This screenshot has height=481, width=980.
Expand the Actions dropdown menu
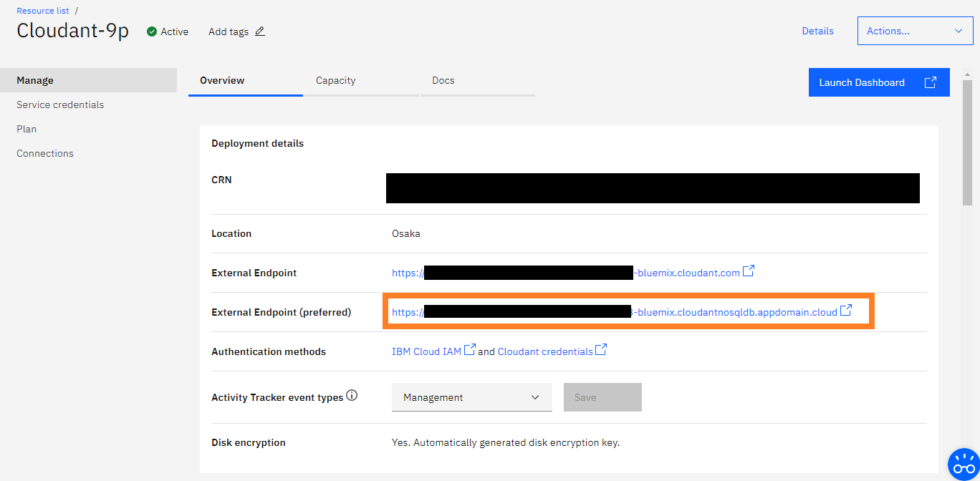pyautogui.click(x=915, y=31)
